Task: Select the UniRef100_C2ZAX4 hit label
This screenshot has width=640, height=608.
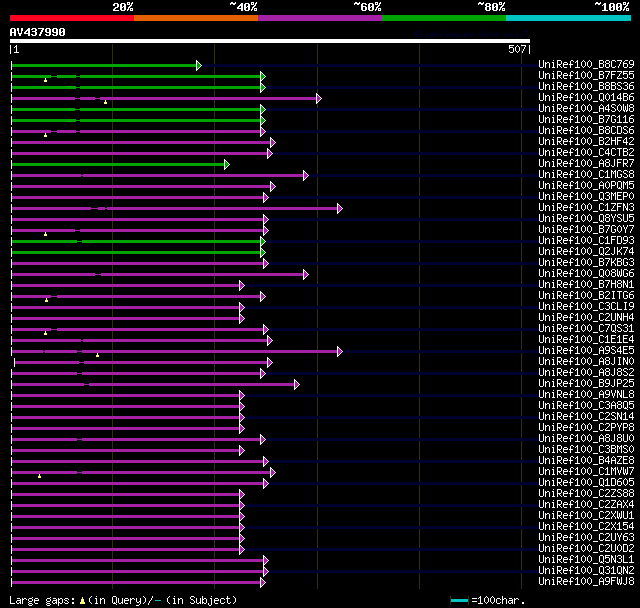Action: (x=586, y=504)
